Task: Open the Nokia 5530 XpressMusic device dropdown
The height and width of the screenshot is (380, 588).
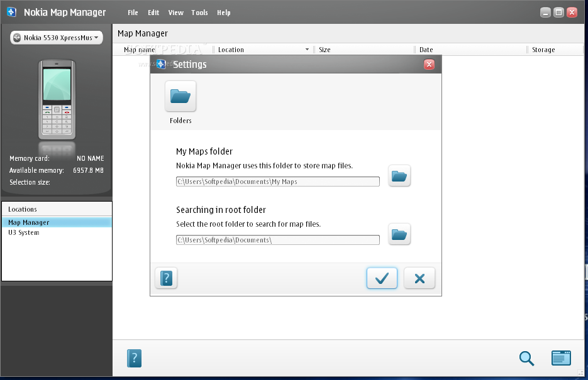Action: click(x=57, y=38)
